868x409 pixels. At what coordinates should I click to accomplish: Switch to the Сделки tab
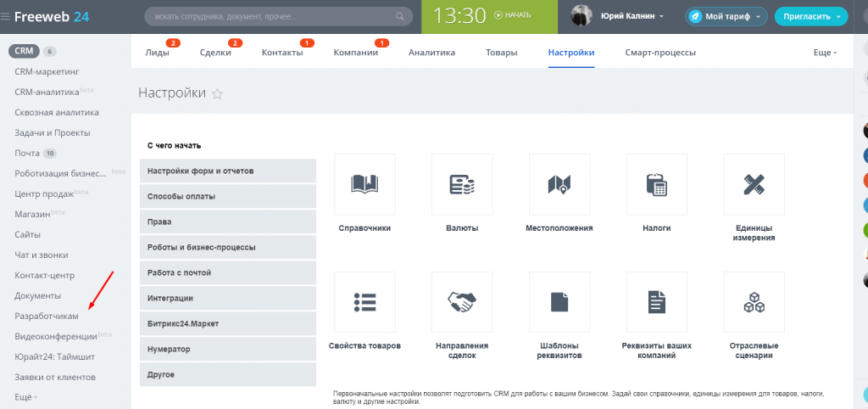215,53
